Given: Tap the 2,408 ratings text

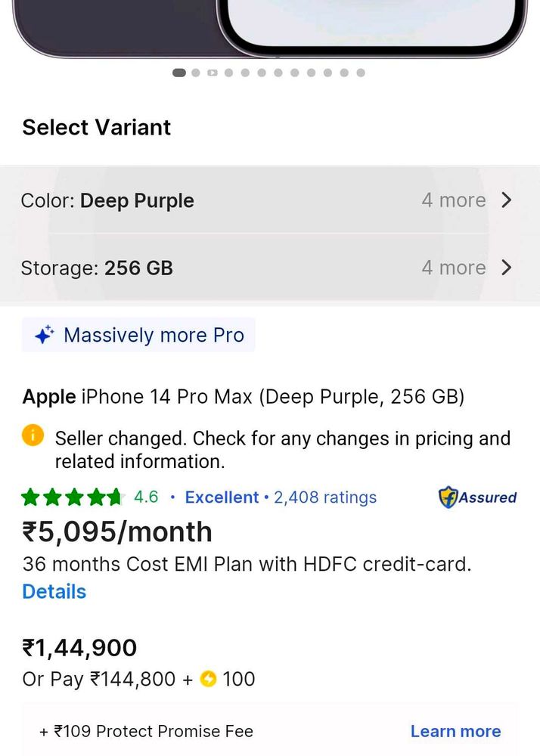Looking at the screenshot, I should coord(325,497).
